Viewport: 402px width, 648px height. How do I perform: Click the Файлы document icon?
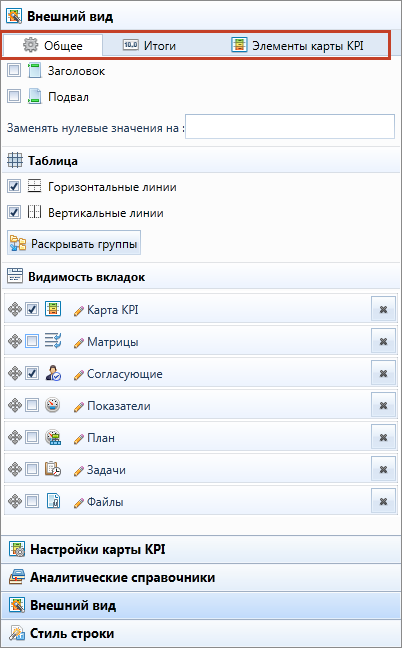[x=53, y=502]
